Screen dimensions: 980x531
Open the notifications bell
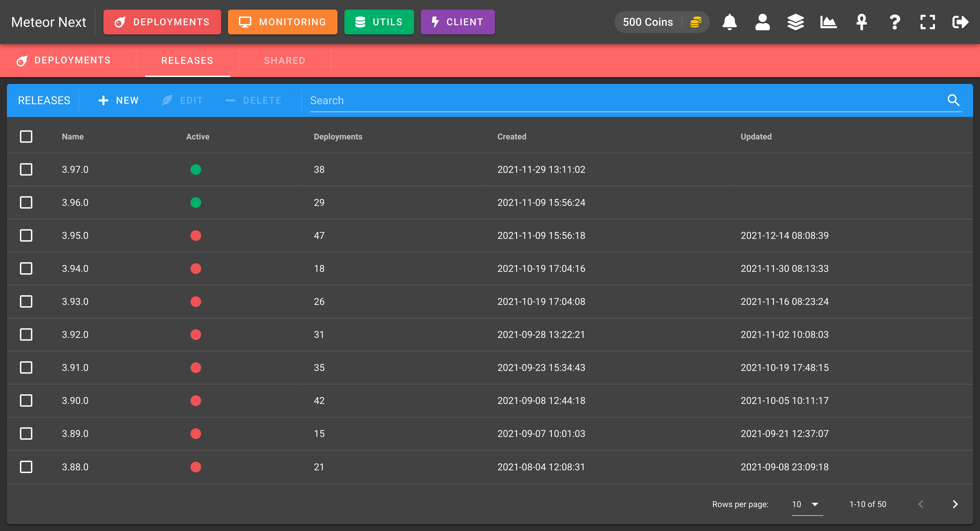click(x=729, y=22)
